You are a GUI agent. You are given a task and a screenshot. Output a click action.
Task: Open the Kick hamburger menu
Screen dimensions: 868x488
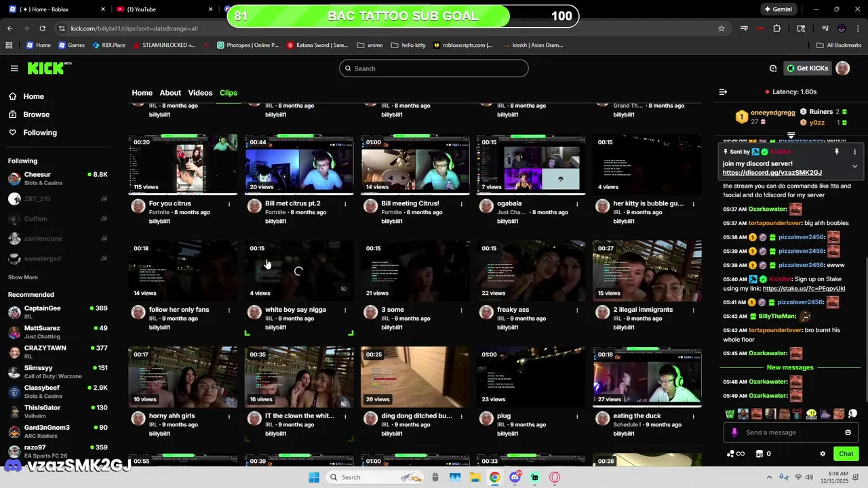click(14, 68)
